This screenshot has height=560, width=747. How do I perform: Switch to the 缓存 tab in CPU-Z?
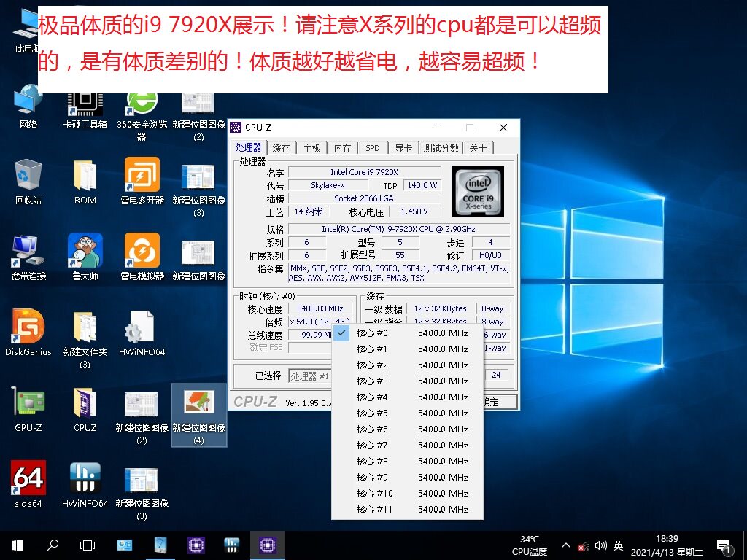coord(281,148)
